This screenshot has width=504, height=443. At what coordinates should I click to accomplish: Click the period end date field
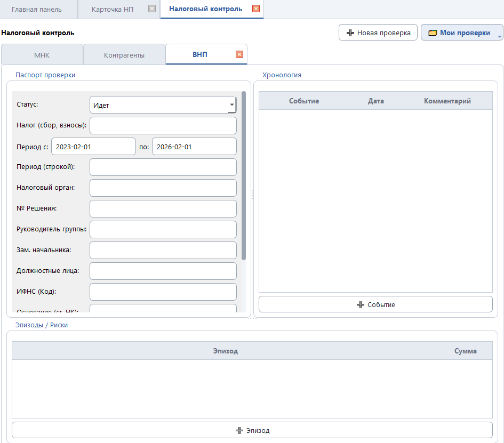coord(194,147)
